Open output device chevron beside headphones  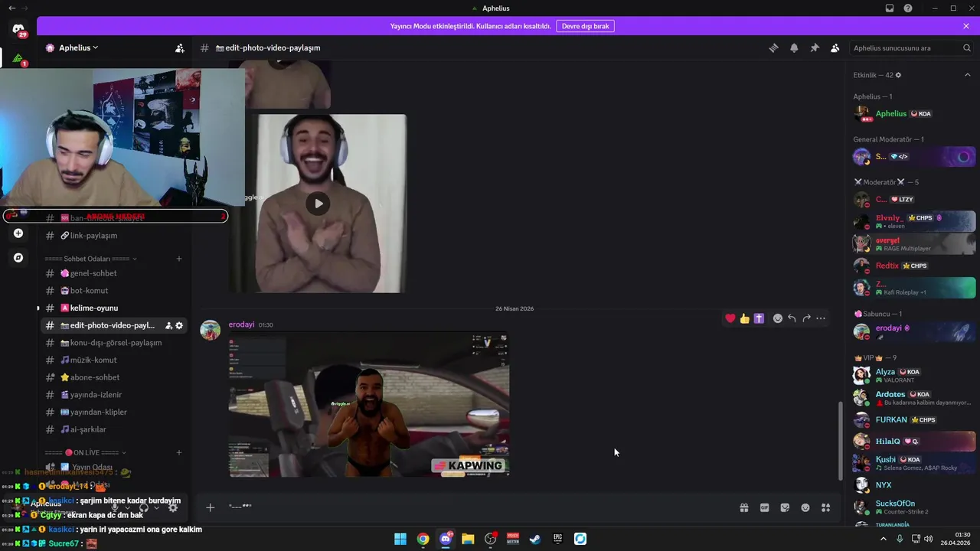tap(156, 507)
